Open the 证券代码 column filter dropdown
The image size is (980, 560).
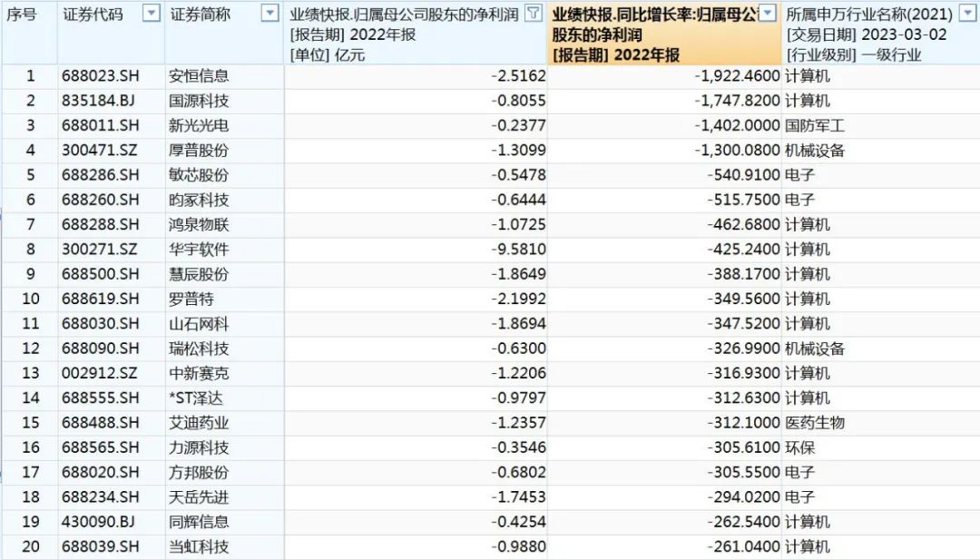click(x=152, y=15)
